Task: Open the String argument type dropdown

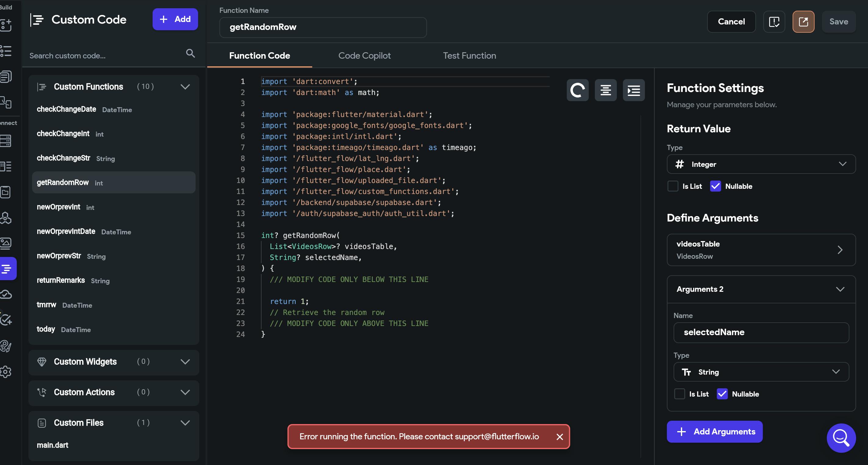Action: pyautogui.click(x=761, y=372)
